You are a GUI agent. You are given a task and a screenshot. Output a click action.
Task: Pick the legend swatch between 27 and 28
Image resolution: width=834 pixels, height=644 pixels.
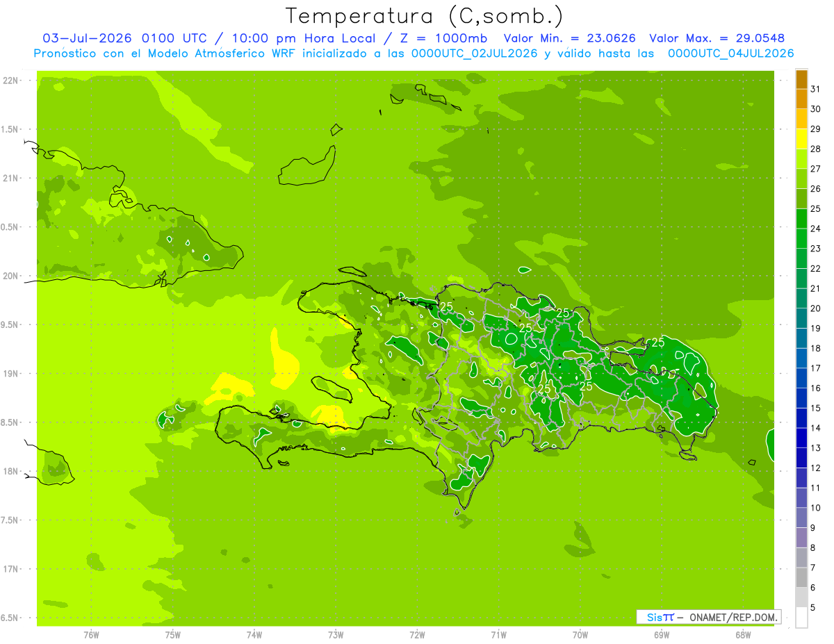coord(801,158)
